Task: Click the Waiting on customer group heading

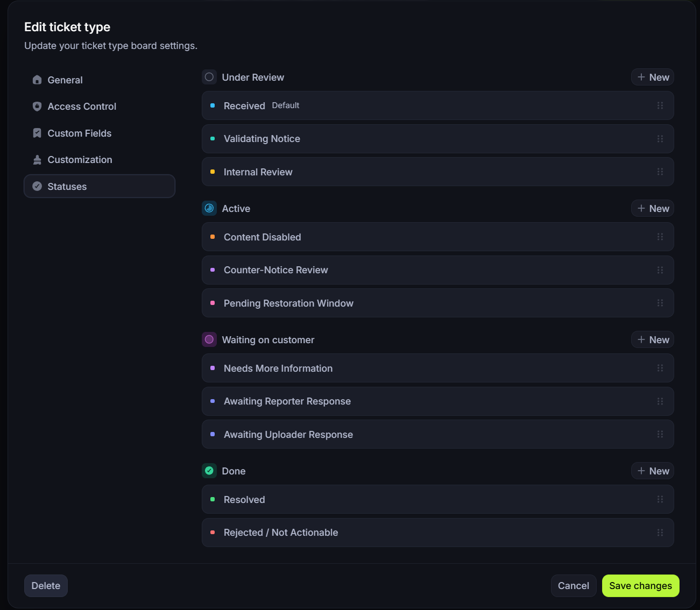Action: [x=268, y=340]
